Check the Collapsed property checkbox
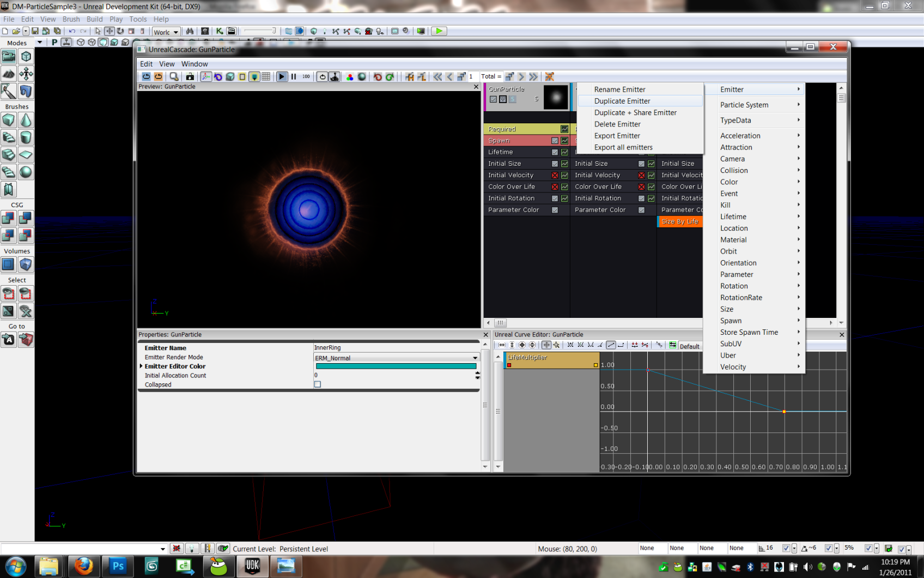 (x=318, y=384)
